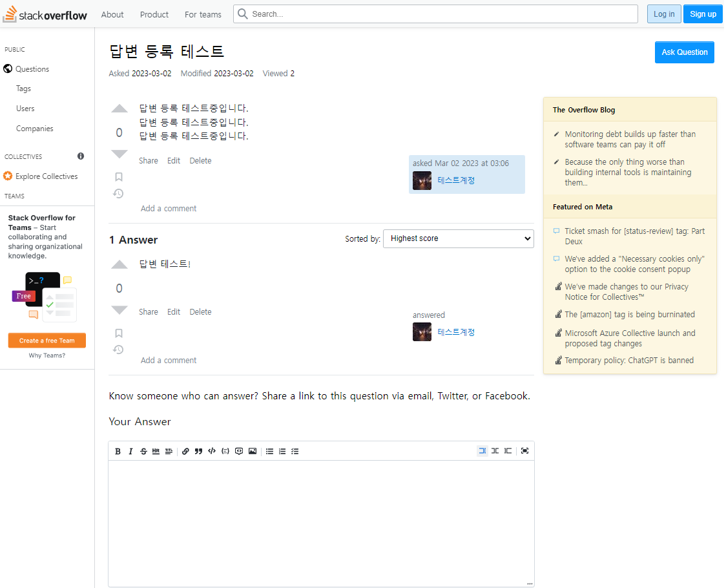Apply strikethrough formatting
This screenshot has height=588, width=726.
pyautogui.click(x=143, y=451)
